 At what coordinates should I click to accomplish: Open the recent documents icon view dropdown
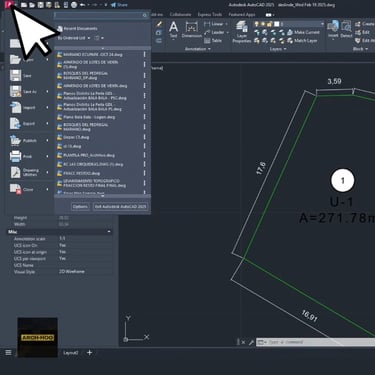click(x=99, y=38)
